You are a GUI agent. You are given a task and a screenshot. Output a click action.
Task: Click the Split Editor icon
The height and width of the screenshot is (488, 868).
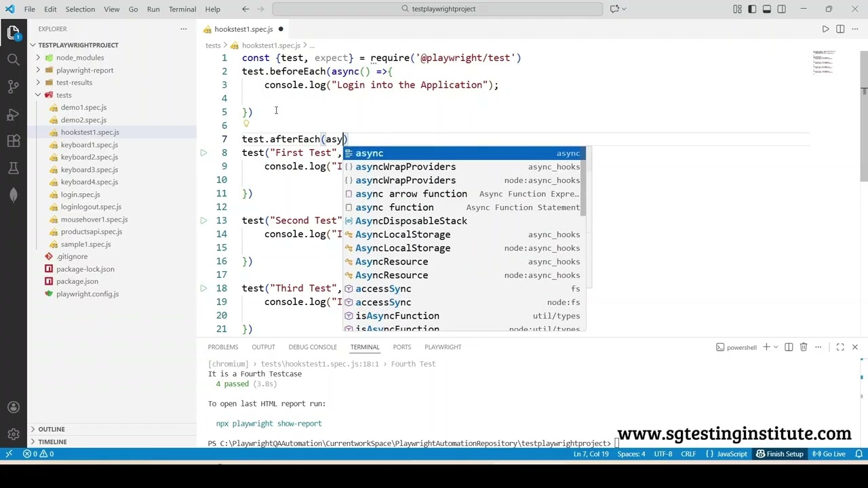point(840,29)
